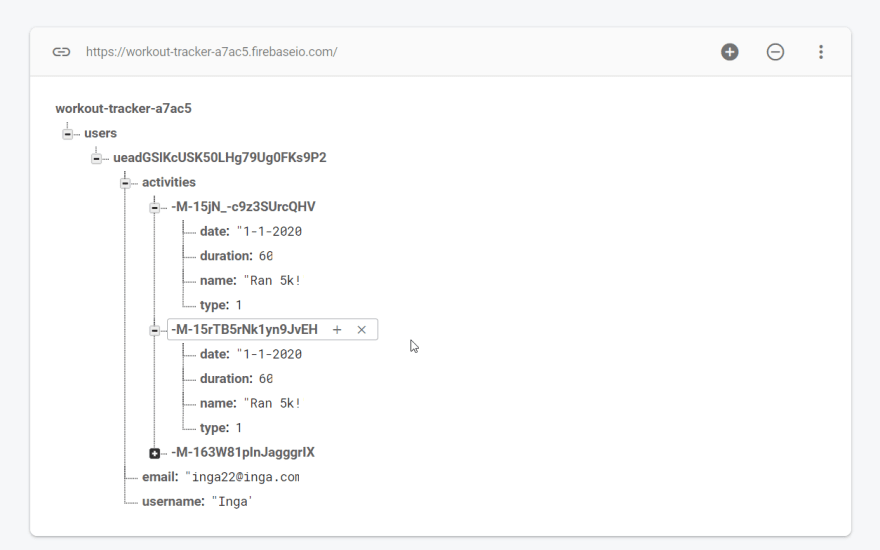Click the collapse-all minus circle icon
The image size is (880, 550).
tap(775, 52)
